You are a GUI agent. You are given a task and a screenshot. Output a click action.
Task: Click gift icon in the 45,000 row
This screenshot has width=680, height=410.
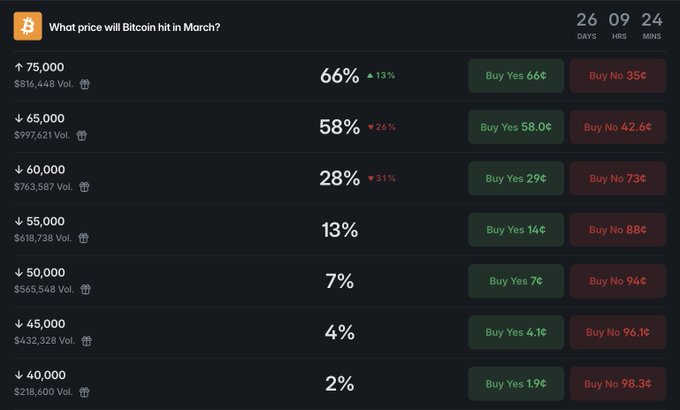[x=86, y=340]
